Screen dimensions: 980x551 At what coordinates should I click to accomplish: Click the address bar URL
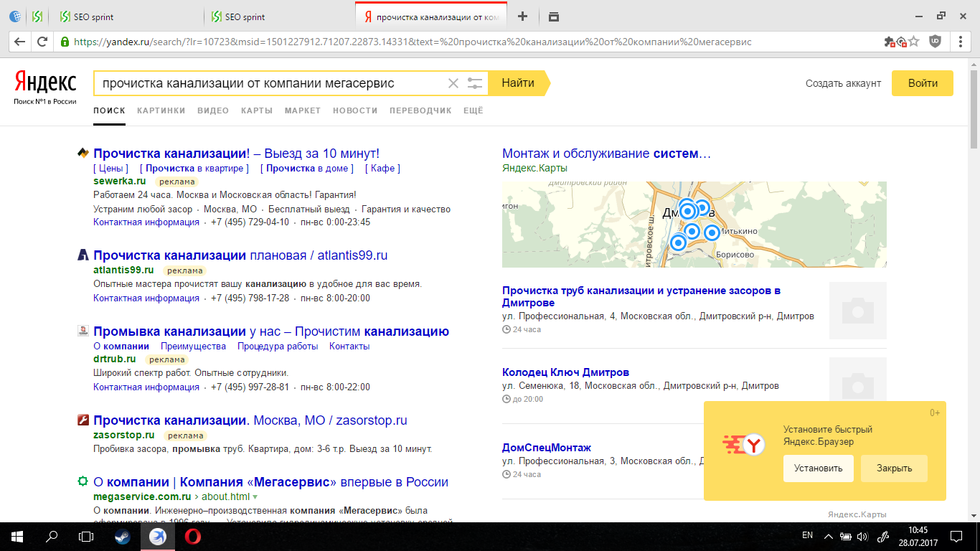pyautogui.click(x=413, y=42)
